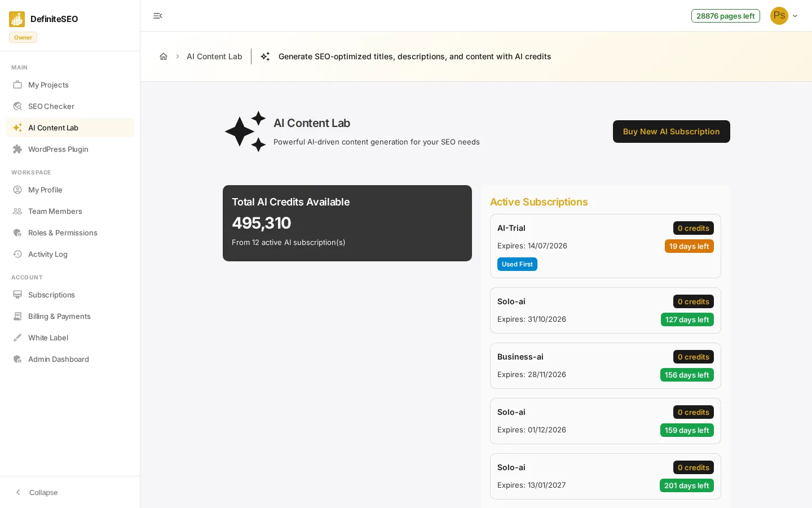Click the Subscriptions card icon
This screenshot has width=812, height=508.
click(x=17, y=295)
